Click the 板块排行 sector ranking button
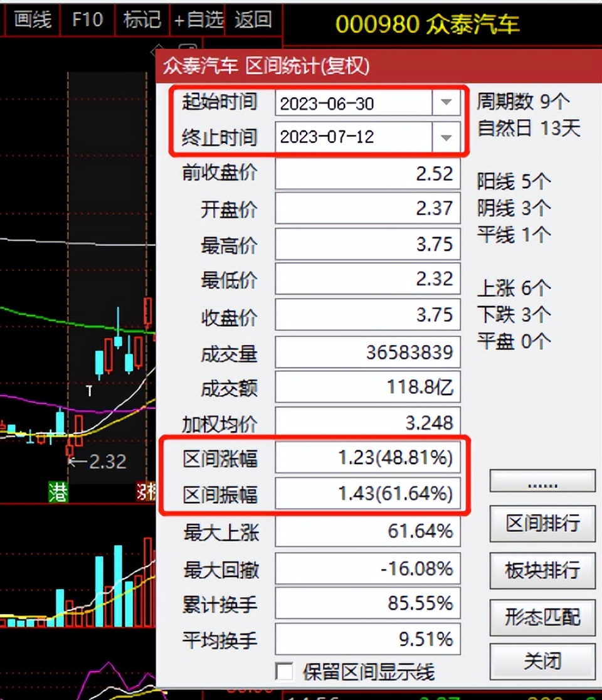 point(542,570)
